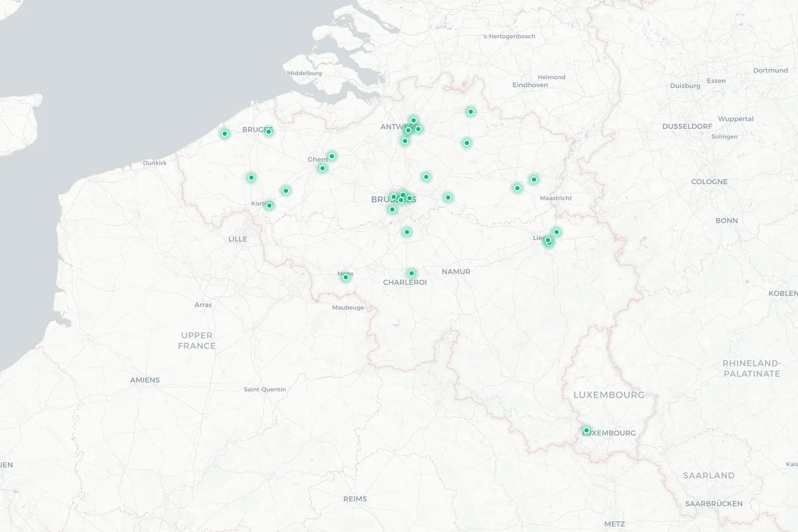This screenshot has width=798, height=532.
Task: Click the Charleroi label text
Action: pos(405,282)
